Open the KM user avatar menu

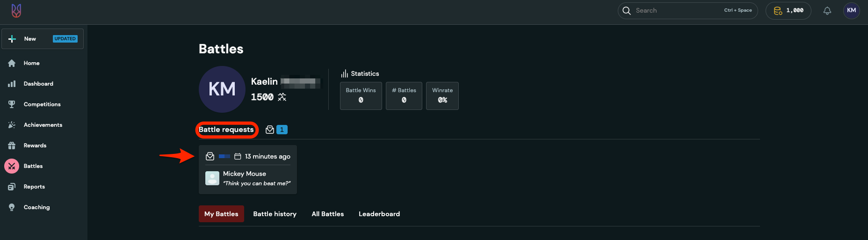click(x=851, y=10)
